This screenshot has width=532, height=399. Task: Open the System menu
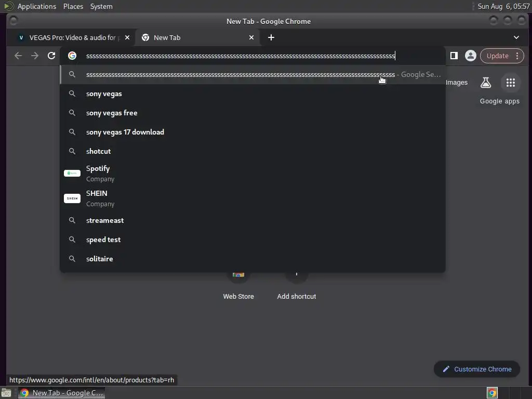pyautogui.click(x=101, y=6)
